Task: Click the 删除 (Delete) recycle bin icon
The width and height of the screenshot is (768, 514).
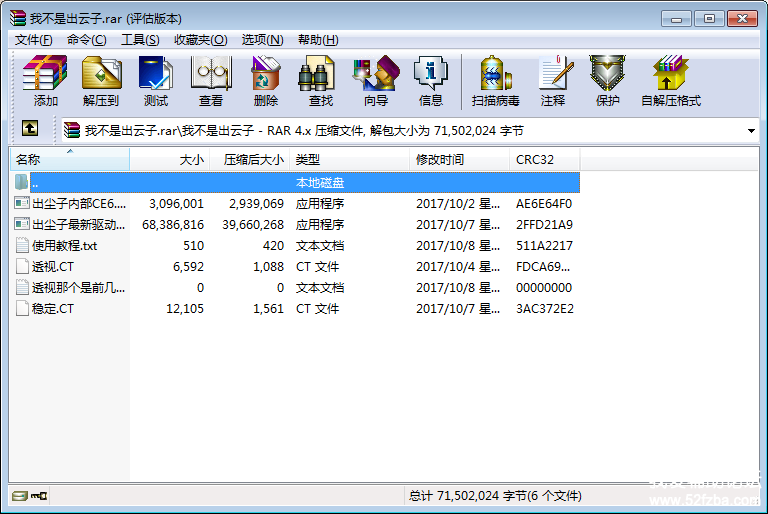Action: (x=266, y=73)
